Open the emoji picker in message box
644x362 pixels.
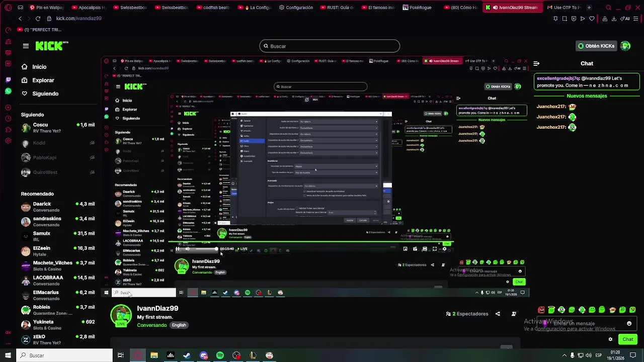[x=629, y=323]
